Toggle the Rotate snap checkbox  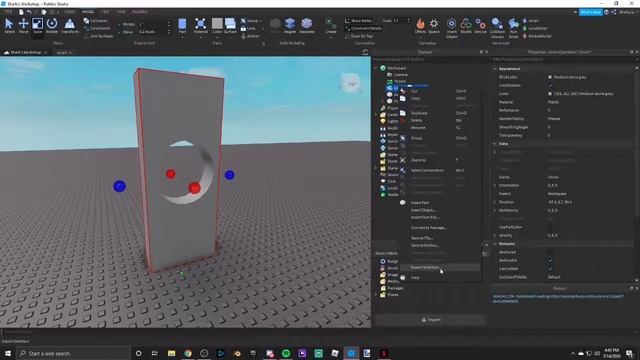pyautogui.click(x=120, y=24)
